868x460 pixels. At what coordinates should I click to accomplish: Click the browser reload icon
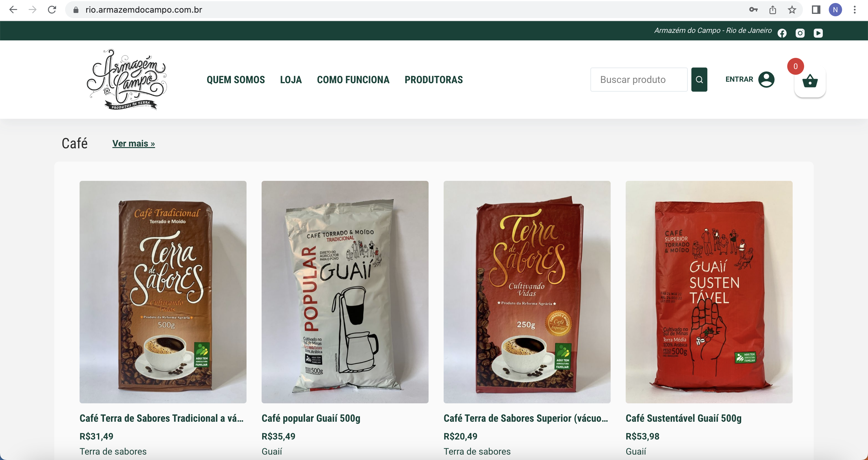click(x=52, y=10)
